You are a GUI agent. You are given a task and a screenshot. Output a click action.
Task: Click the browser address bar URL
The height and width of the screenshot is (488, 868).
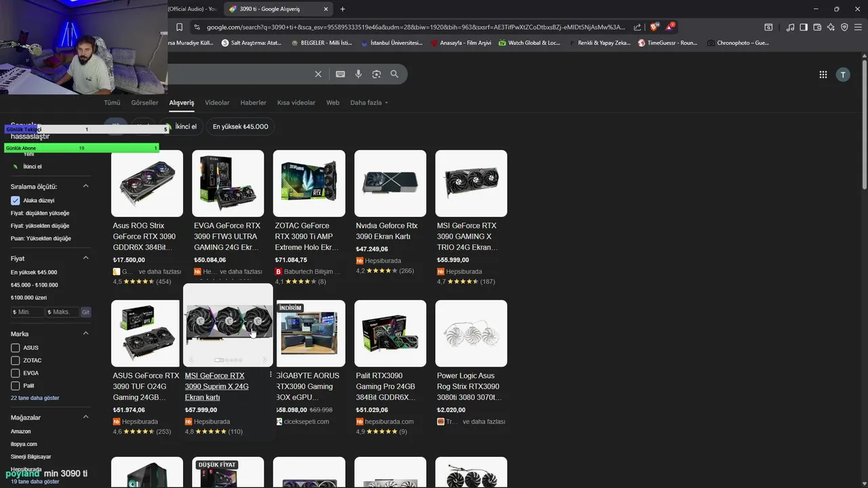tap(415, 27)
